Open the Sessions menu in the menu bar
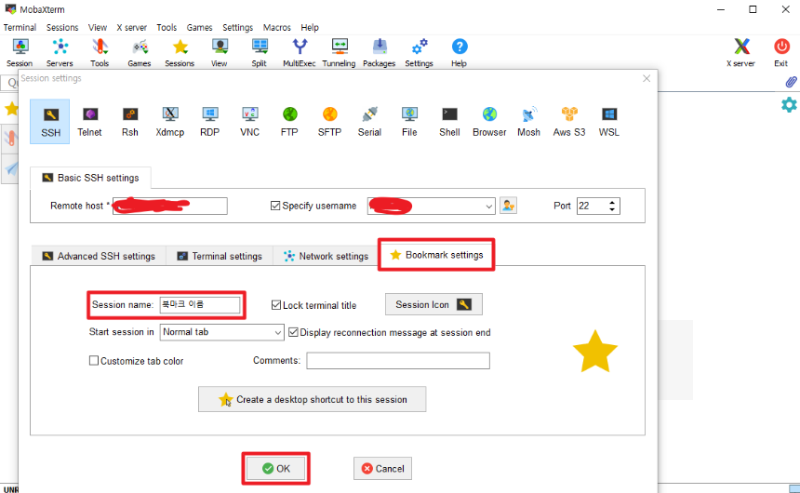800x493 pixels. pos(62,28)
